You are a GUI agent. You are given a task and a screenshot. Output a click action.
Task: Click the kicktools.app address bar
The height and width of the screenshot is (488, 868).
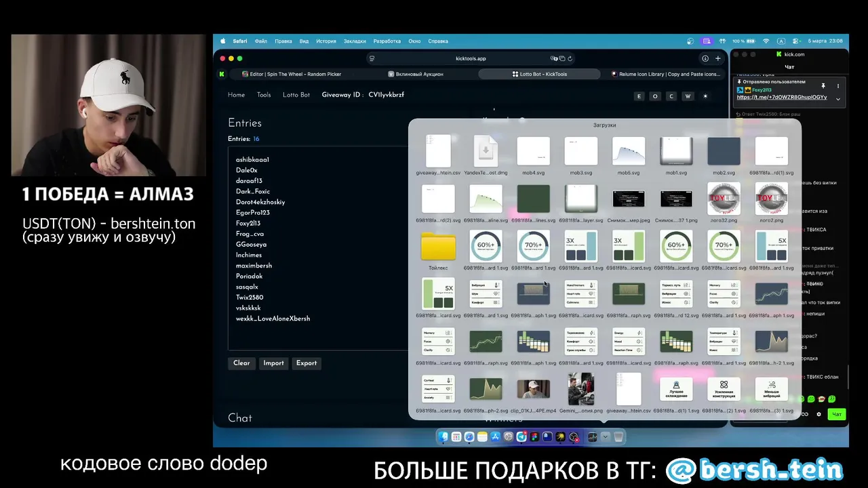tap(471, 58)
